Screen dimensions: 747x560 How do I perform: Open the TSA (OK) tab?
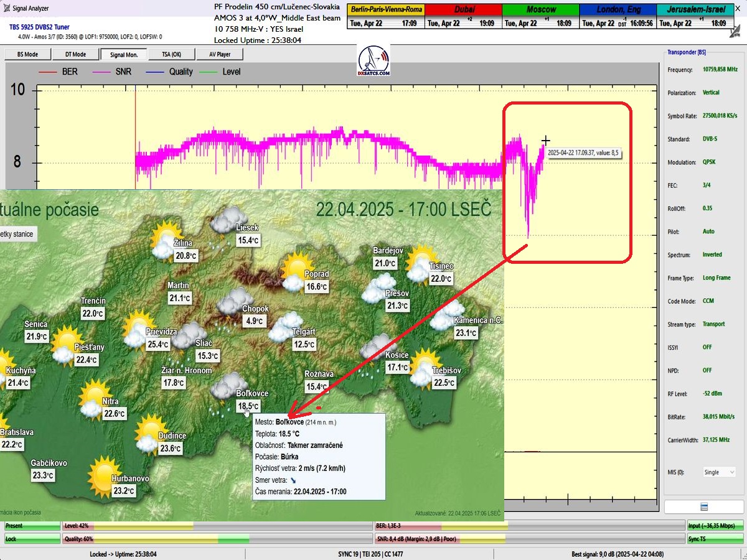click(171, 54)
